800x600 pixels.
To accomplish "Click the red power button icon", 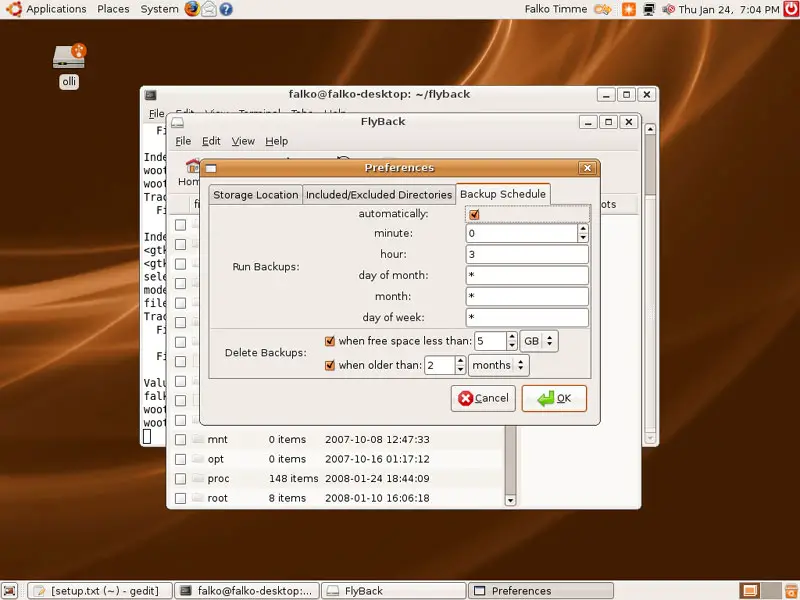I will click(791, 9).
